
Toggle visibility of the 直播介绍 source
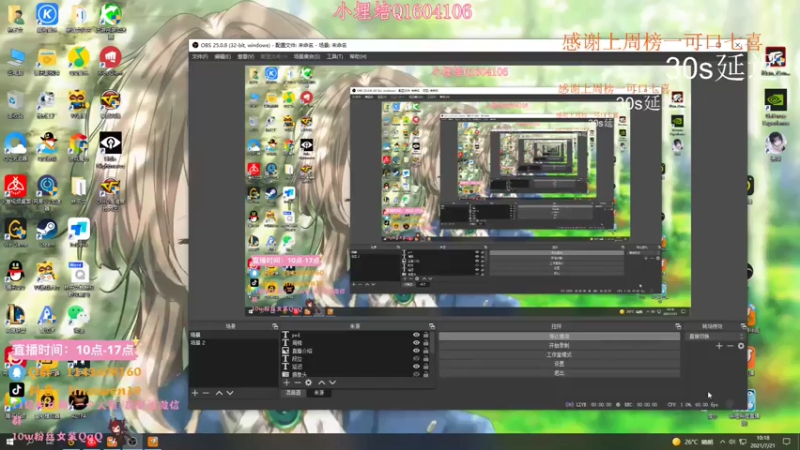coord(416,351)
